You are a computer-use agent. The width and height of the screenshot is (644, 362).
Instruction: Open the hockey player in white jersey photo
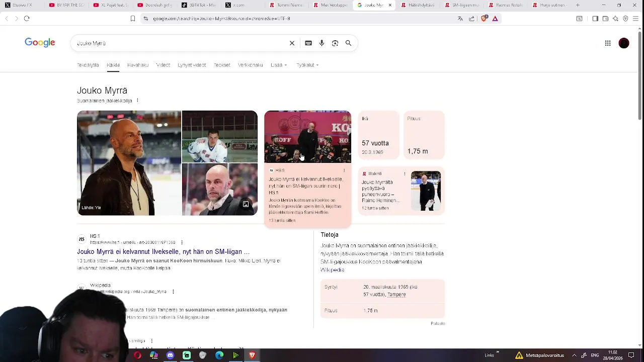[x=219, y=136]
